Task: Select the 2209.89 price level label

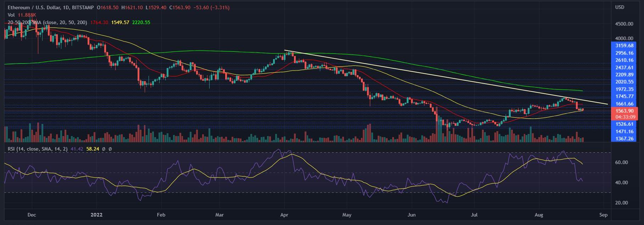Action: (624, 75)
